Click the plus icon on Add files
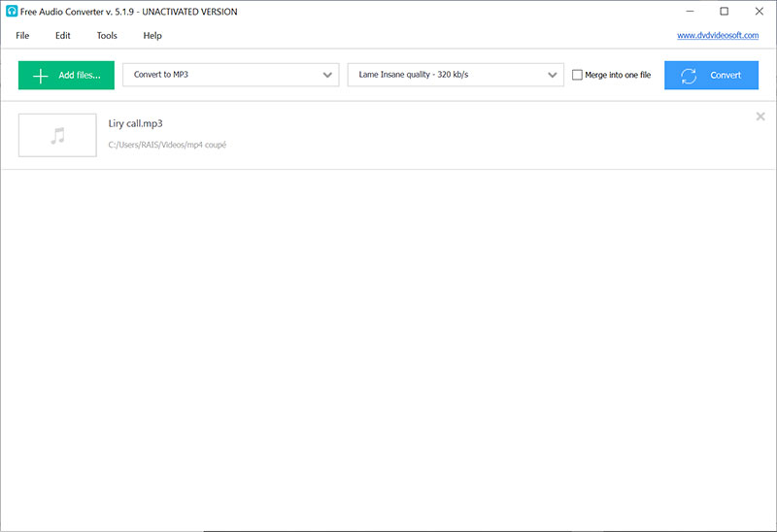Viewport: 777px width, 532px height. tap(40, 76)
